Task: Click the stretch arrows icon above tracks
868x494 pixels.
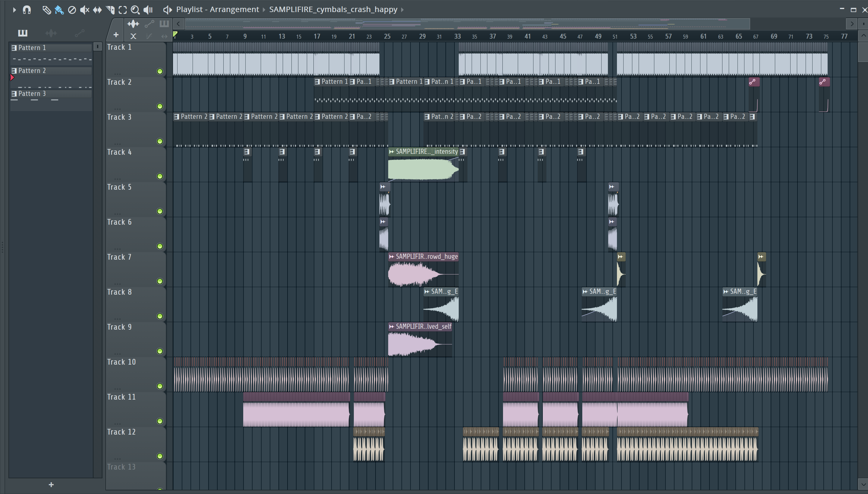Action: coord(165,36)
